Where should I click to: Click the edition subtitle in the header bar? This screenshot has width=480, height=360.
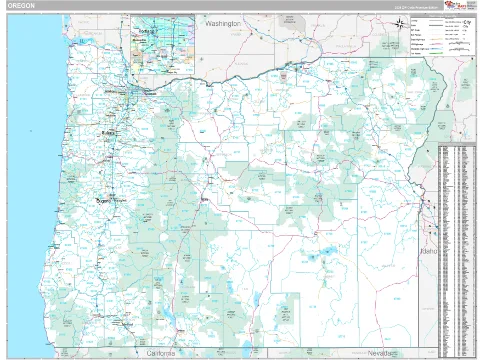417,7
